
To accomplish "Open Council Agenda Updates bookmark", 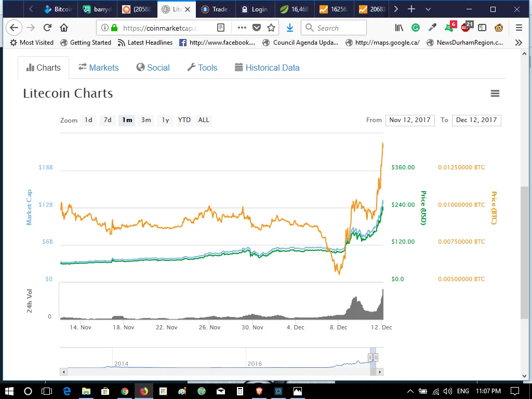I will click(x=300, y=43).
